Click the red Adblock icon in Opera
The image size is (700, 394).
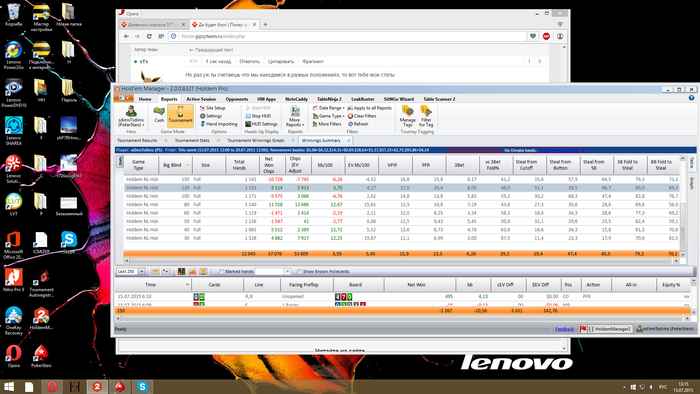pyautogui.click(x=546, y=37)
